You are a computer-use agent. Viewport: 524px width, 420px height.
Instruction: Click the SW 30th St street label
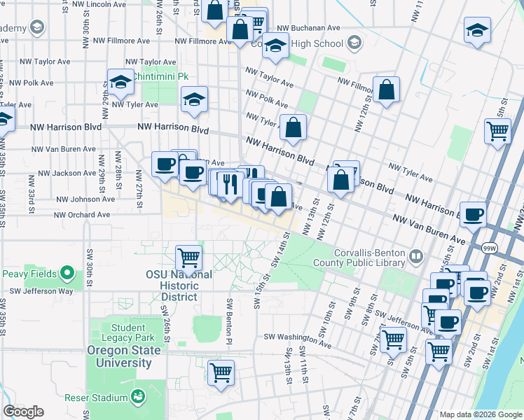pyautogui.click(x=90, y=268)
